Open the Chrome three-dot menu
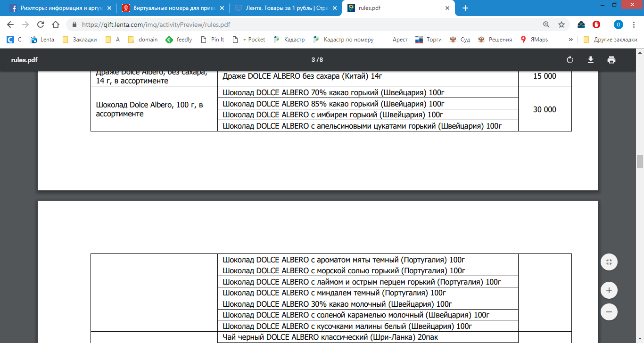Screen dimensions: 644x343 click(634, 24)
